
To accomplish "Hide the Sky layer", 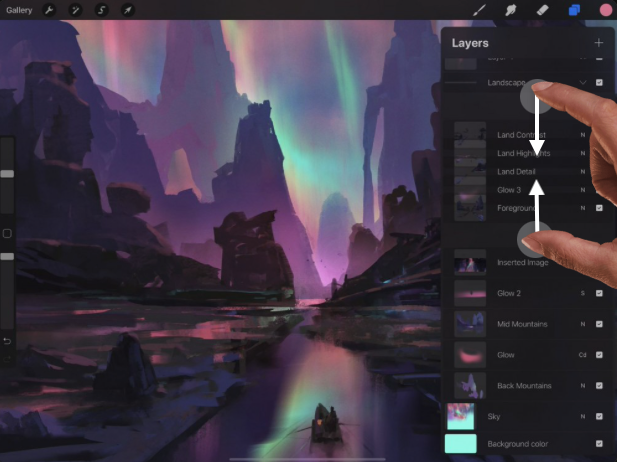I will tap(599, 416).
